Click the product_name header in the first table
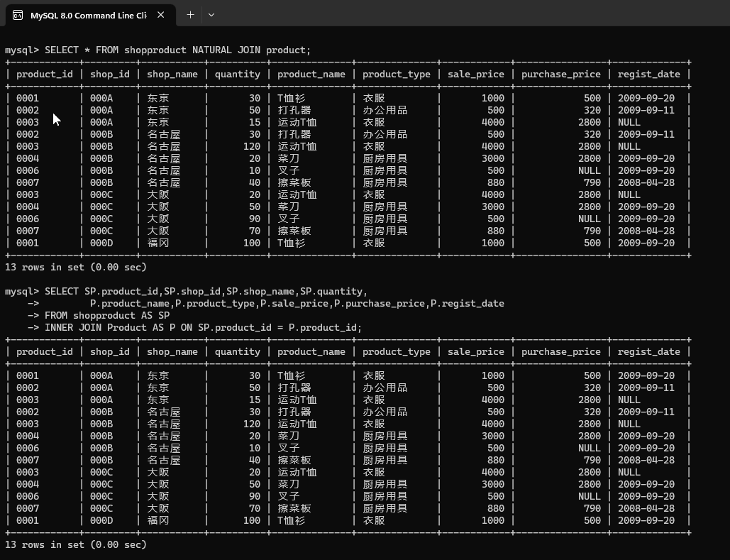This screenshot has width=730, height=560. coord(311,74)
